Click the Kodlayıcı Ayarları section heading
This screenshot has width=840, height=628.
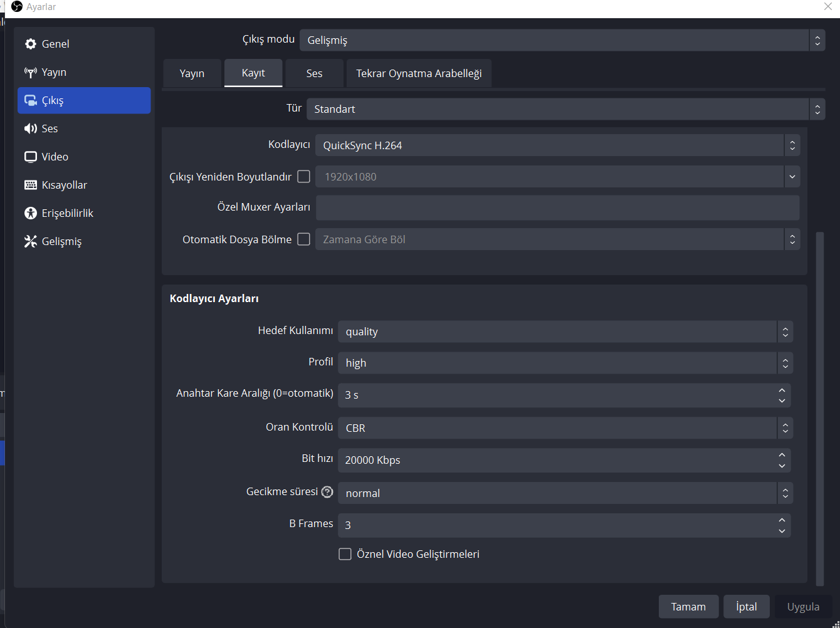[x=214, y=299]
